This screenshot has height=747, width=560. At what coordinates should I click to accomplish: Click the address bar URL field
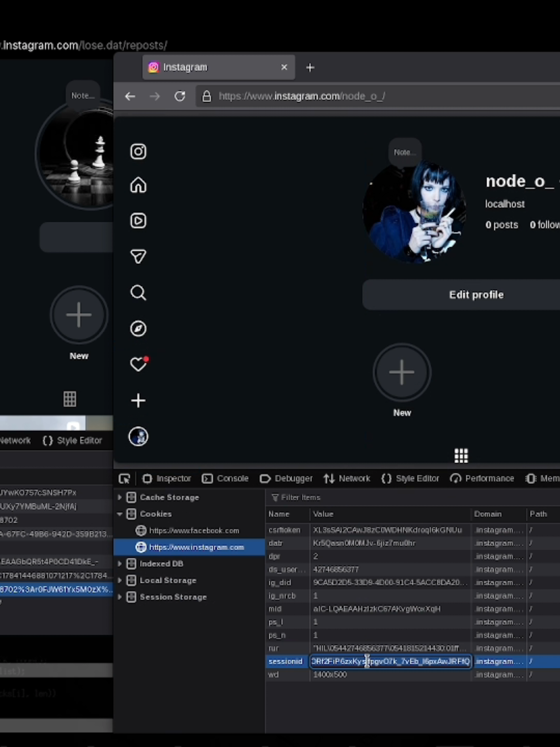[x=378, y=96]
